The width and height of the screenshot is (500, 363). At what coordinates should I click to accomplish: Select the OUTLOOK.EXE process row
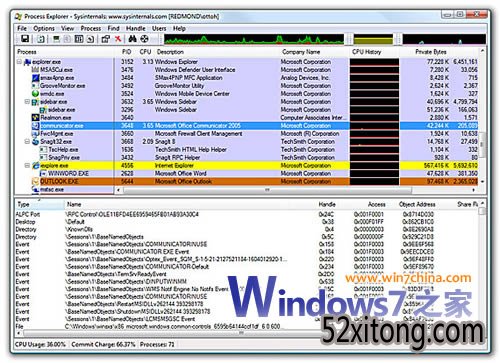point(248,181)
